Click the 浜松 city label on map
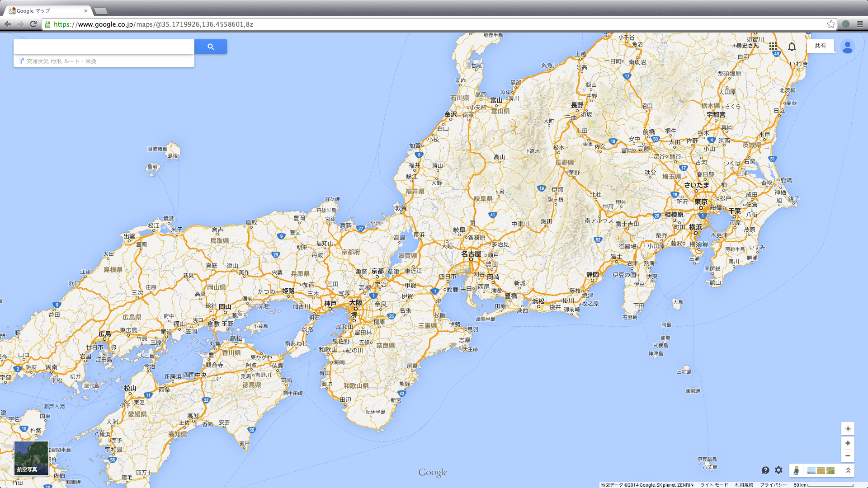Screen dimensions: 868x488 point(538,301)
